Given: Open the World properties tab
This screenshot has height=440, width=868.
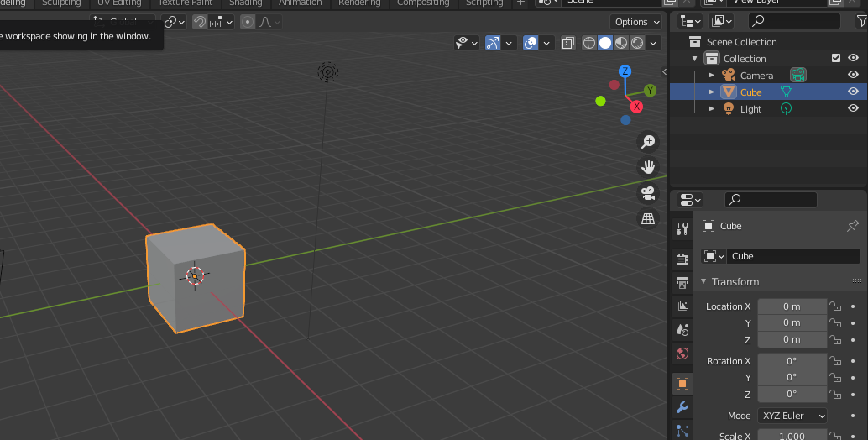Looking at the screenshot, I should coord(682,354).
